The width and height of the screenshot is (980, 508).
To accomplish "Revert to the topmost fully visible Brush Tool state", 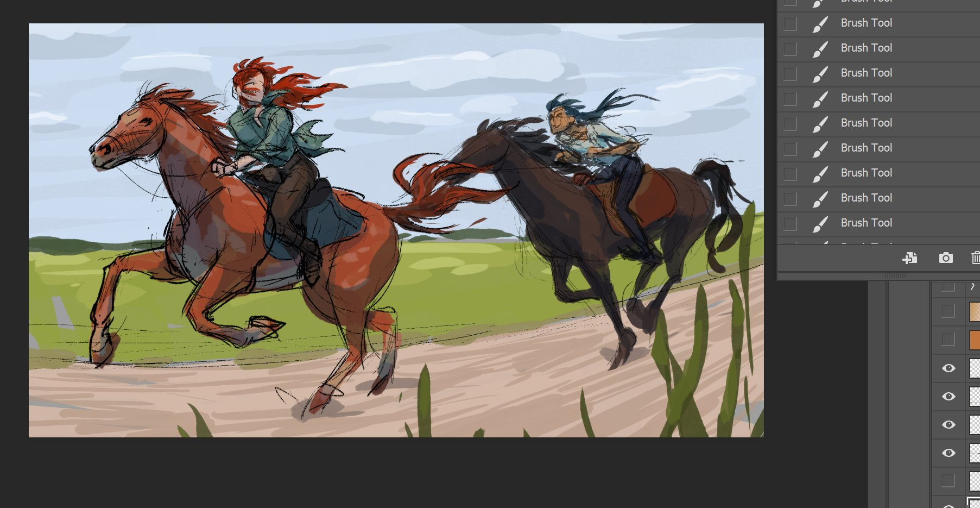I will pyautogui.click(x=867, y=23).
